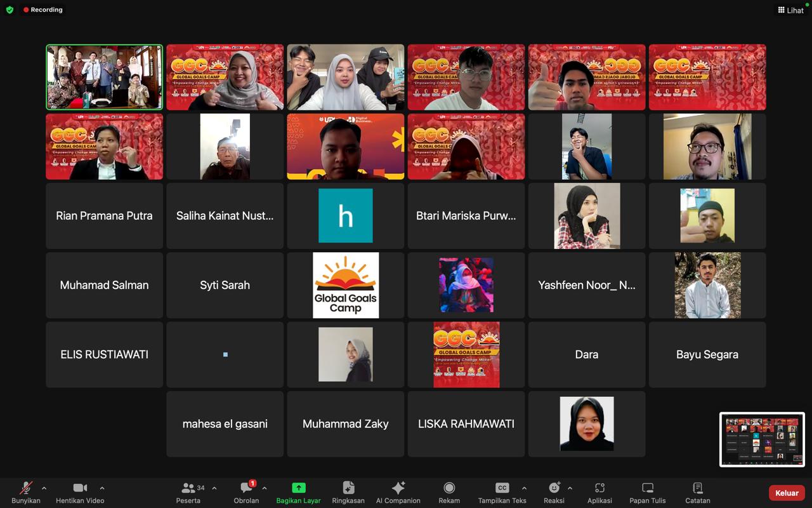This screenshot has height=508, width=812.
Task: Open the Lihat view menu
Action: click(790, 10)
